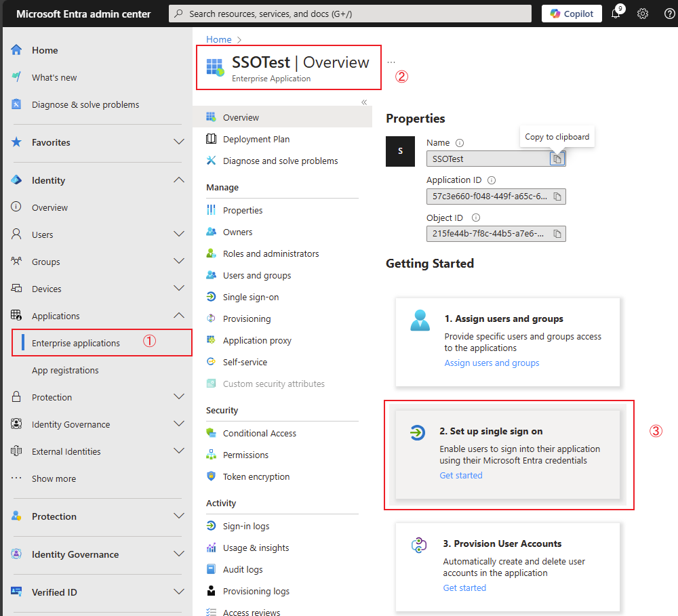Click the SSOTest black S logo thumbnail

click(x=401, y=151)
